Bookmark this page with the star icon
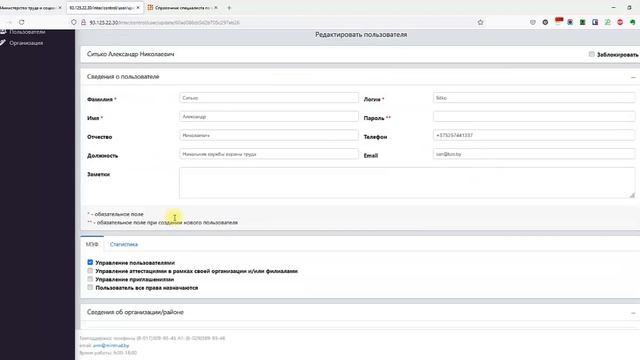Image resolution: width=640 pixels, height=360 pixels. (x=480, y=22)
